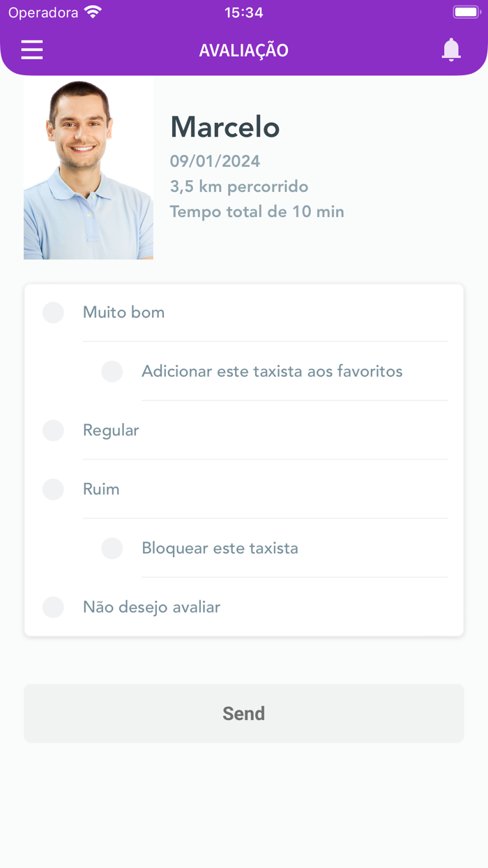
Task: Select the "Ruim" rating
Action: pos(53,489)
